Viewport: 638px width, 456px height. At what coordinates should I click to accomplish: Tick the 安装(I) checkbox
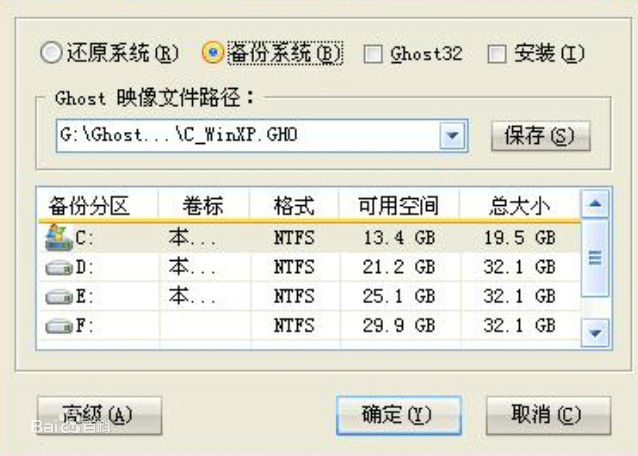(x=497, y=54)
